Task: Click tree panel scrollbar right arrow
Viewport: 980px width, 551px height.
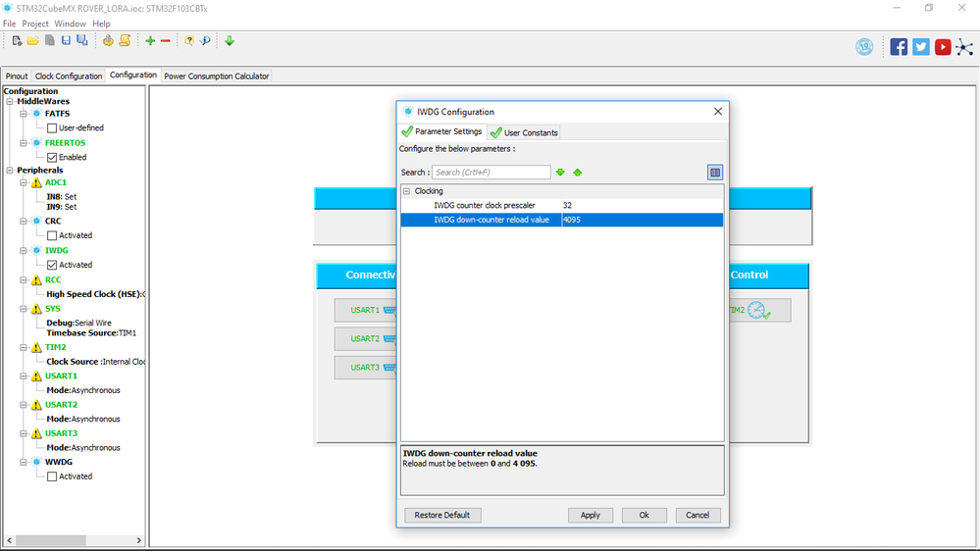Action: (x=138, y=540)
